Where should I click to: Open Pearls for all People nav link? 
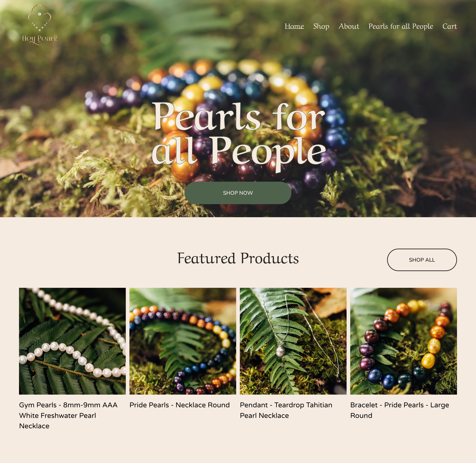pyautogui.click(x=401, y=26)
